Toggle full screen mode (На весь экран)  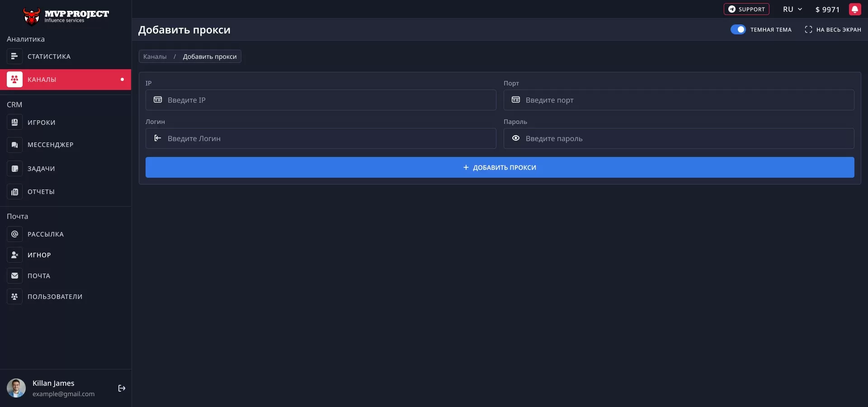[x=833, y=30]
